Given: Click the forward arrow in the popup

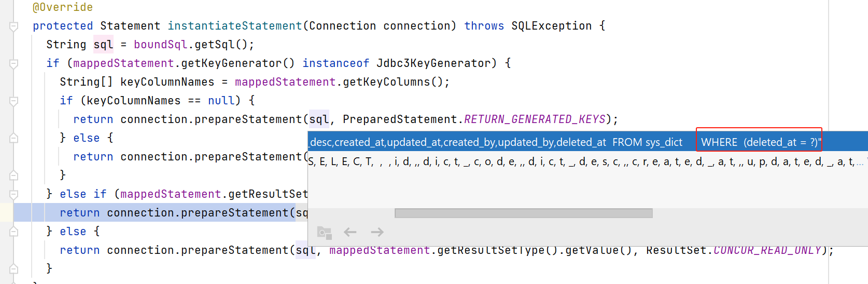Looking at the screenshot, I should (377, 232).
